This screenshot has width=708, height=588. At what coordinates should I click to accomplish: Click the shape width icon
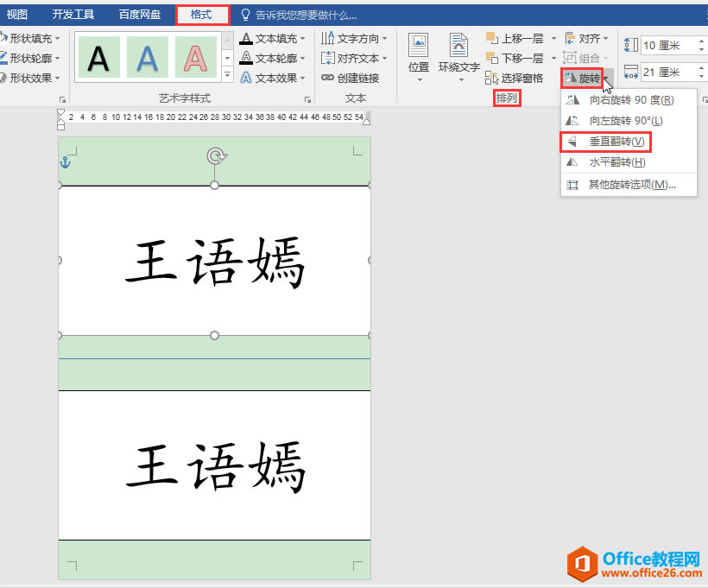click(x=630, y=72)
